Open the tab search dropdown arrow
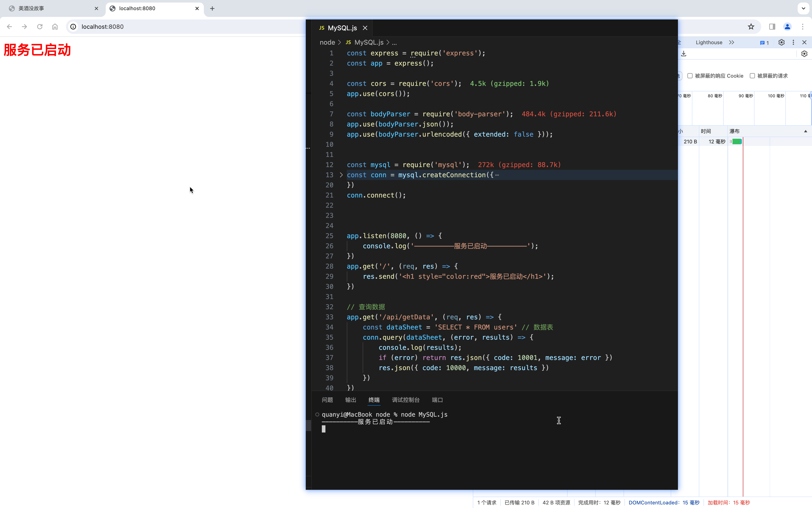Image resolution: width=812 pixels, height=508 pixels. pyautogui.click(x=803, y=8)
